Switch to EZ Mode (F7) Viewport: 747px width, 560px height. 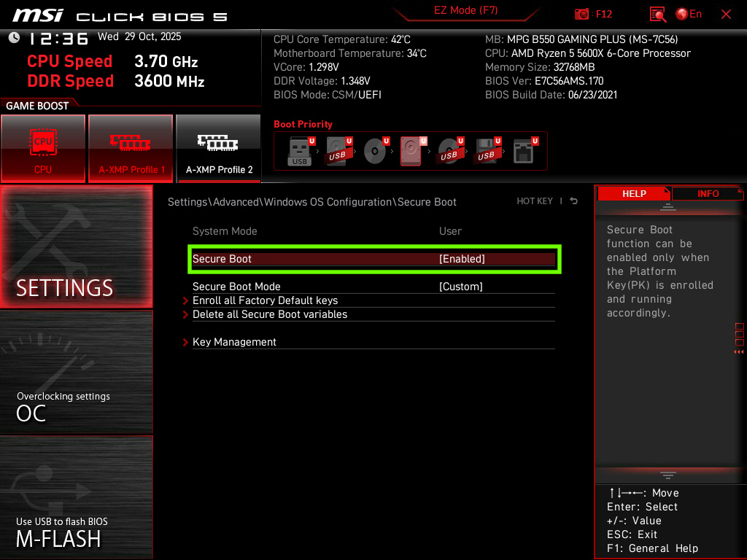466,12
